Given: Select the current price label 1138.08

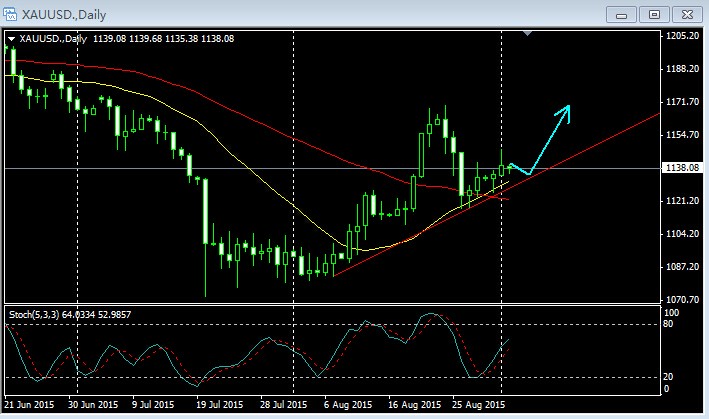Looking at the screenshot, I should coord(682,168).
